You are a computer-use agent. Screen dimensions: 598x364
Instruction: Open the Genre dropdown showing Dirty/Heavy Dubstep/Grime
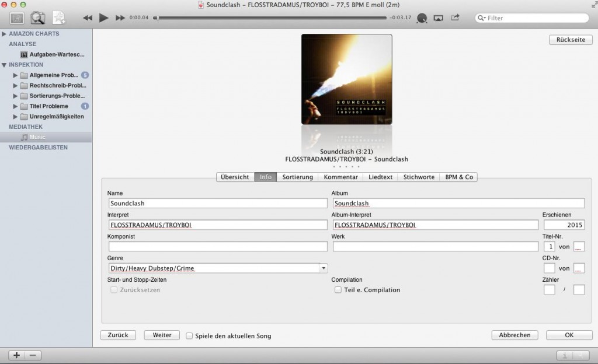(x=323, y=268)
